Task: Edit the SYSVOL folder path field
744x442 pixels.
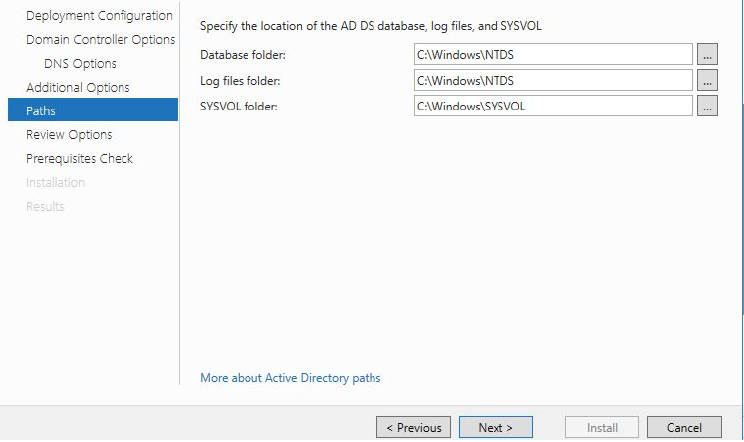Action: point(552,106)
